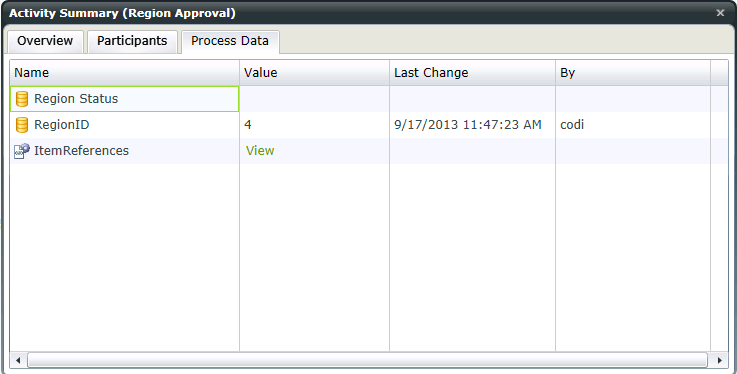Select the Process Data tab
The image size is (737, 374).
pos(230,41)
